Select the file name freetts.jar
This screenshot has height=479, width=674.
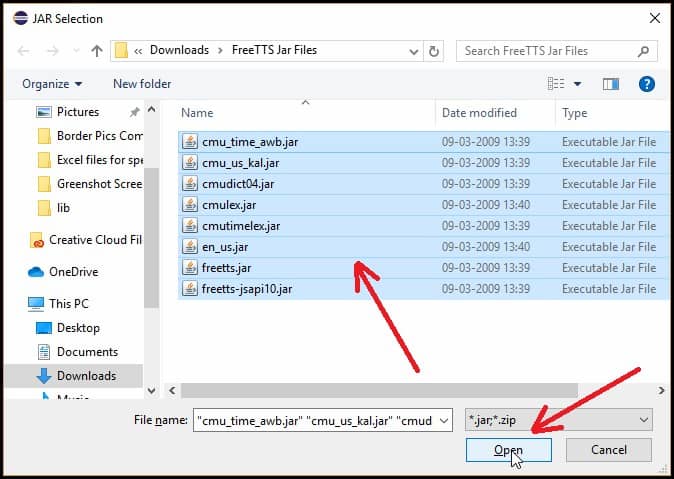(x=227, y=268)
